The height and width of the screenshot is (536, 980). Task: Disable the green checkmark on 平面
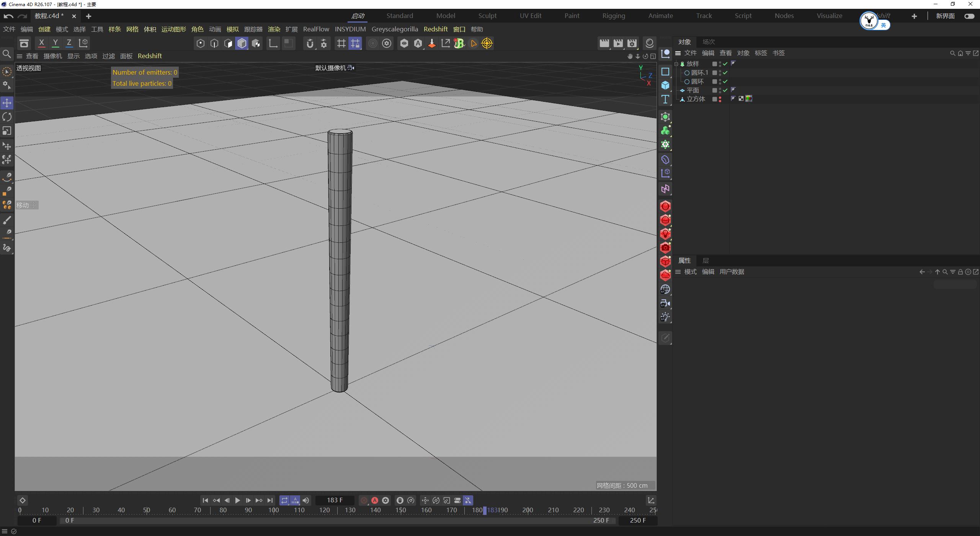[725, 90]
